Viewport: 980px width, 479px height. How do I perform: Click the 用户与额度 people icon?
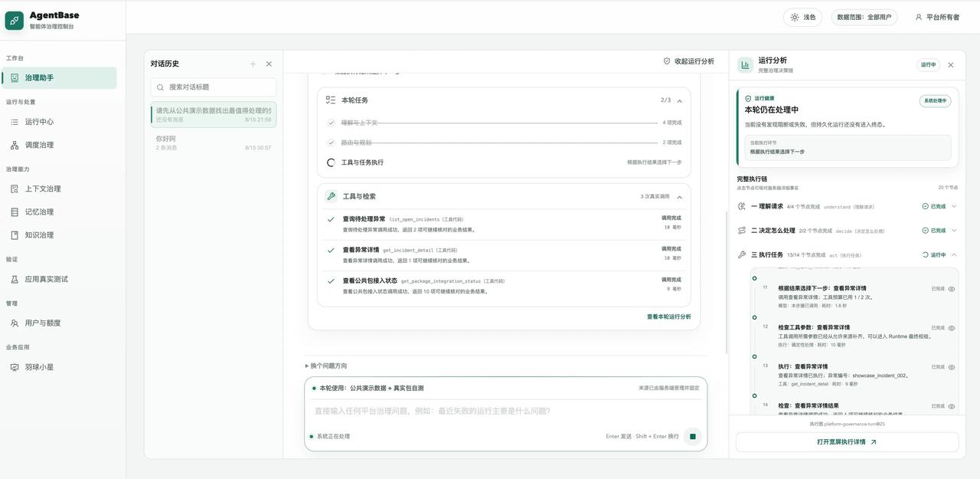15,323
